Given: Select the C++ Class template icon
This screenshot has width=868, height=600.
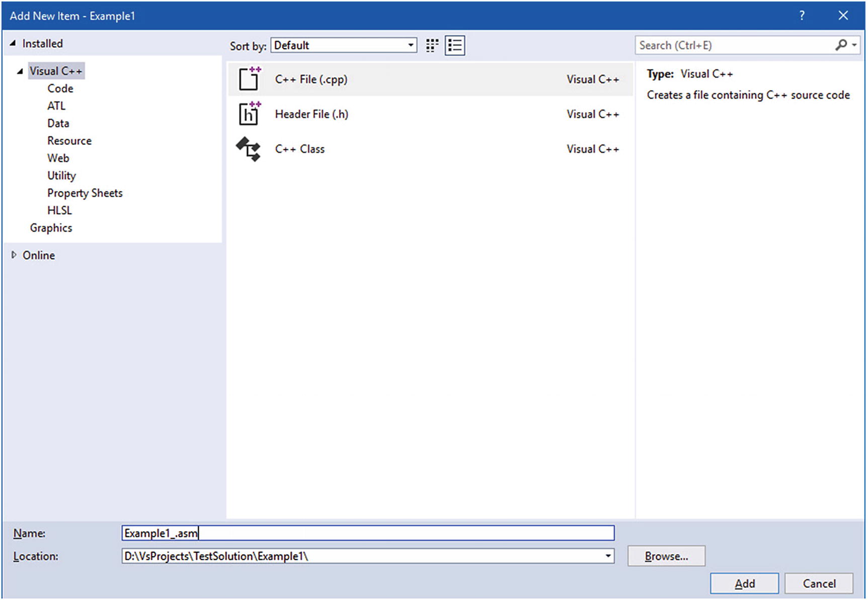Looking at the screenshot, I should tap(249, 149).
